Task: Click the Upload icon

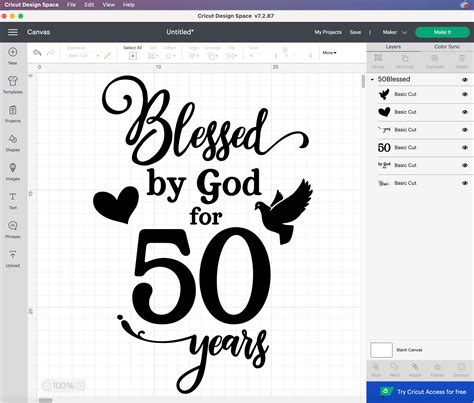Action: (13, 255)
